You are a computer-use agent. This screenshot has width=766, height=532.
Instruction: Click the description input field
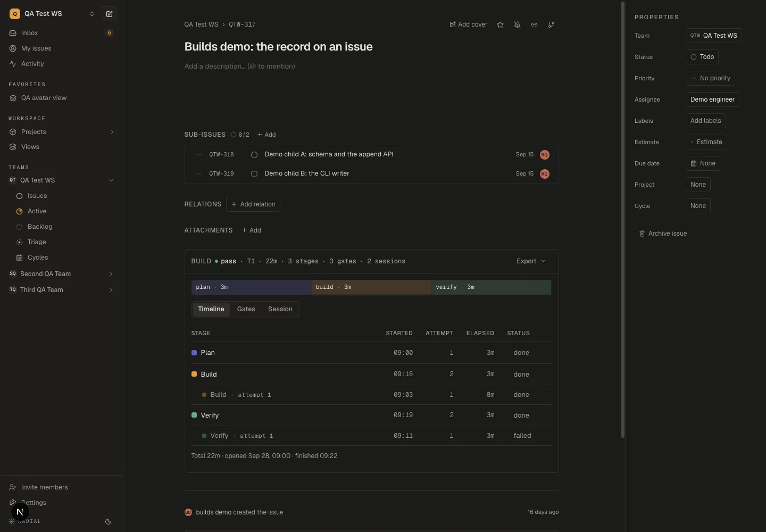click(x=371, y=66)
